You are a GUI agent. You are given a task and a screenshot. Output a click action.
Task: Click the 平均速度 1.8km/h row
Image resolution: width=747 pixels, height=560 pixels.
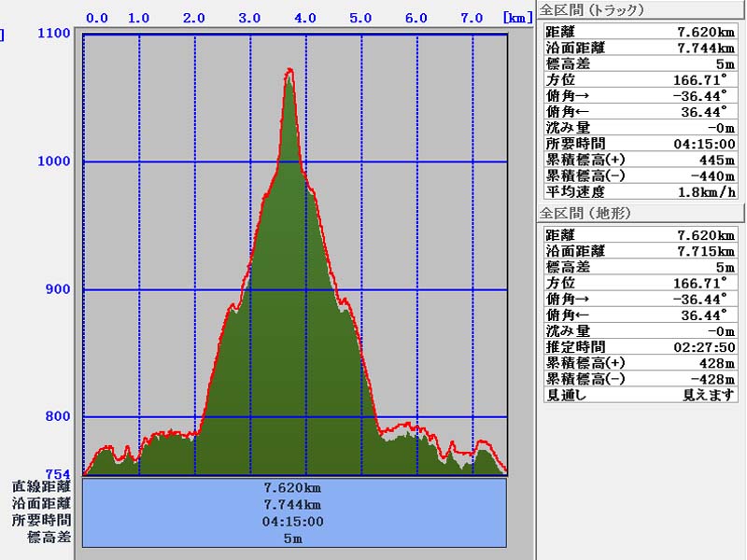pos(640,191)
